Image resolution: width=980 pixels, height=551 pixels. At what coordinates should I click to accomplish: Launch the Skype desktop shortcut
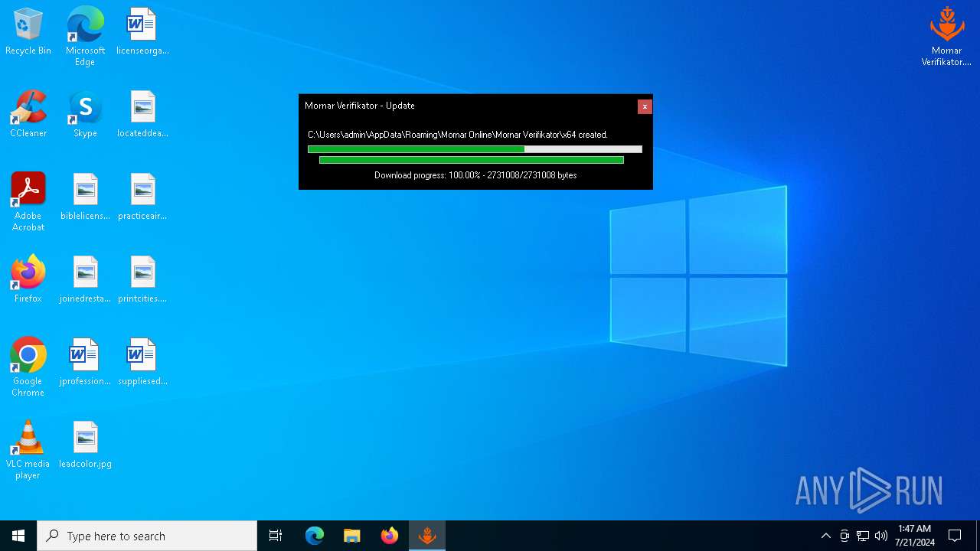click(85, 115)
